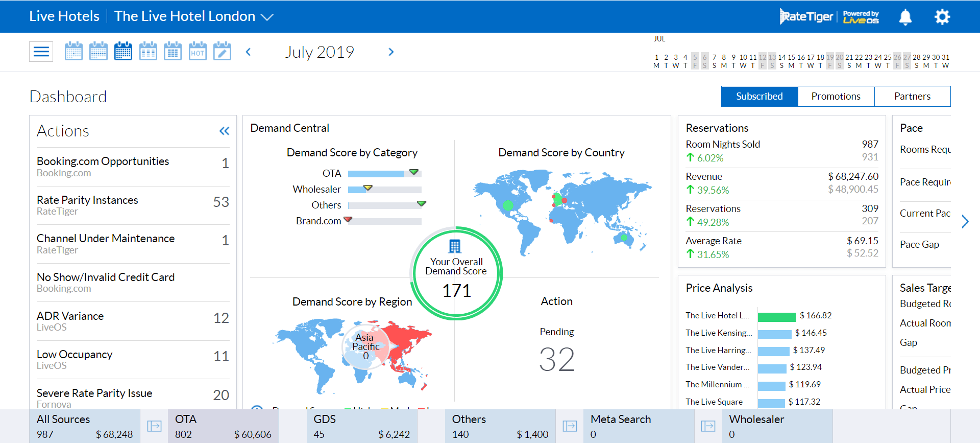The height and width of the screenshot is (443, 980).
Task: Click the OTA demand score bar marker
Action: tap(414, 172)
